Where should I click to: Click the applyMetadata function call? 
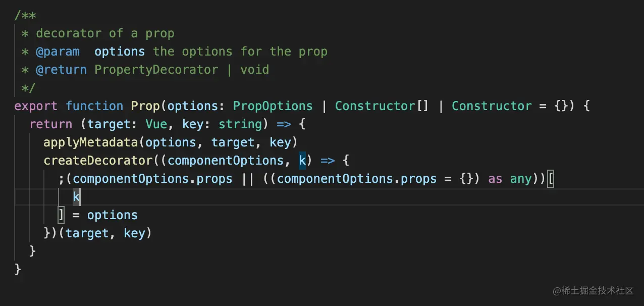click(92, 142)
